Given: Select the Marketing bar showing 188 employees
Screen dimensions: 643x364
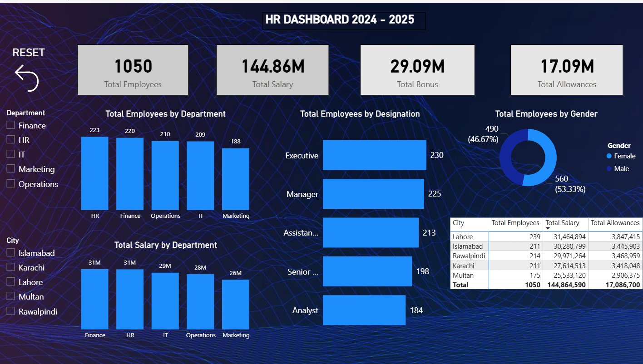Looking at the screenshot, I should click(x=236, y=179).
